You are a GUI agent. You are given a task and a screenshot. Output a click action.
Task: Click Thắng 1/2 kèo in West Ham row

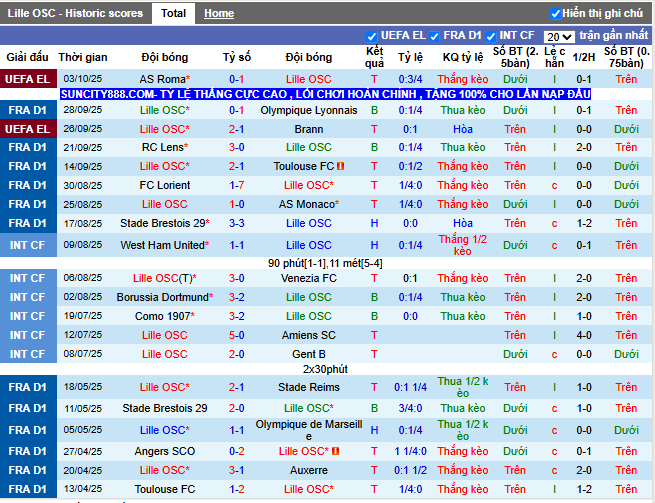tap(462, 245)
